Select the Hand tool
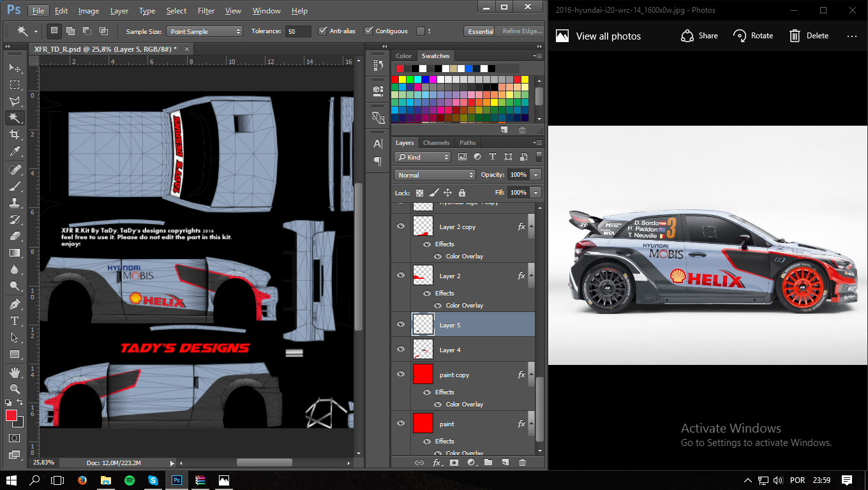868x490 pixels. coord(14,372)
